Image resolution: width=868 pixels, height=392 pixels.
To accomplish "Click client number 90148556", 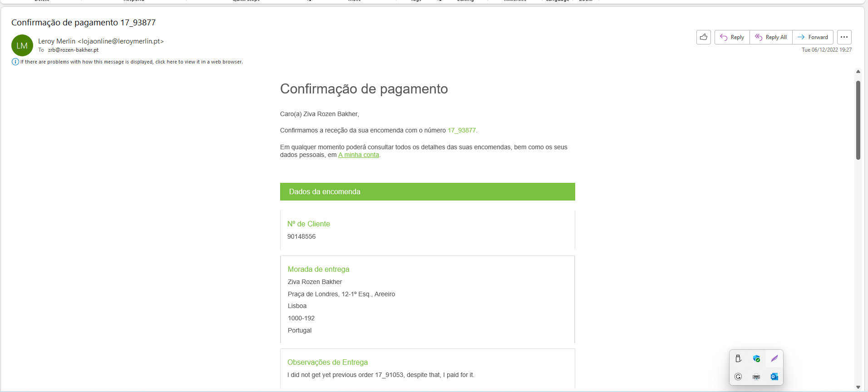I will tap(301, 236).
